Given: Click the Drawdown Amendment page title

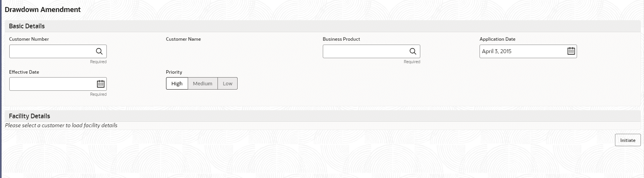Looking at the screenshot, I should coord(43,10).
